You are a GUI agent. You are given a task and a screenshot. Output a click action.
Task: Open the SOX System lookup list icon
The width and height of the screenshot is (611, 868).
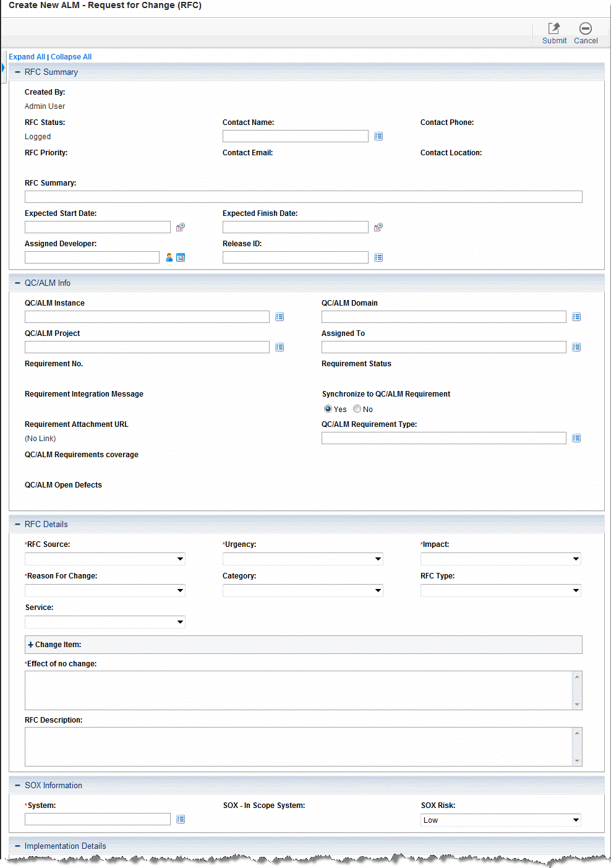click(181, 819)
